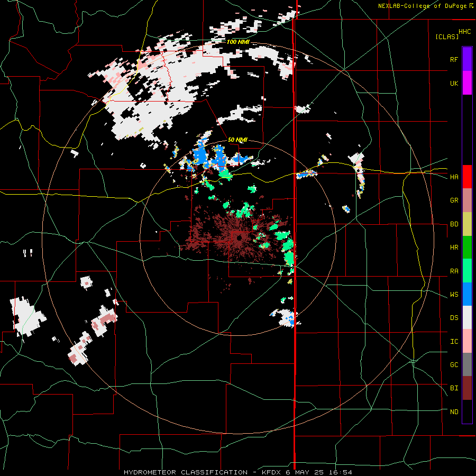Image resolution: width=476 pixels, height=476 pixels.
Task: Click the 100 NMI range ring label
Action: (x=238, y=42)
